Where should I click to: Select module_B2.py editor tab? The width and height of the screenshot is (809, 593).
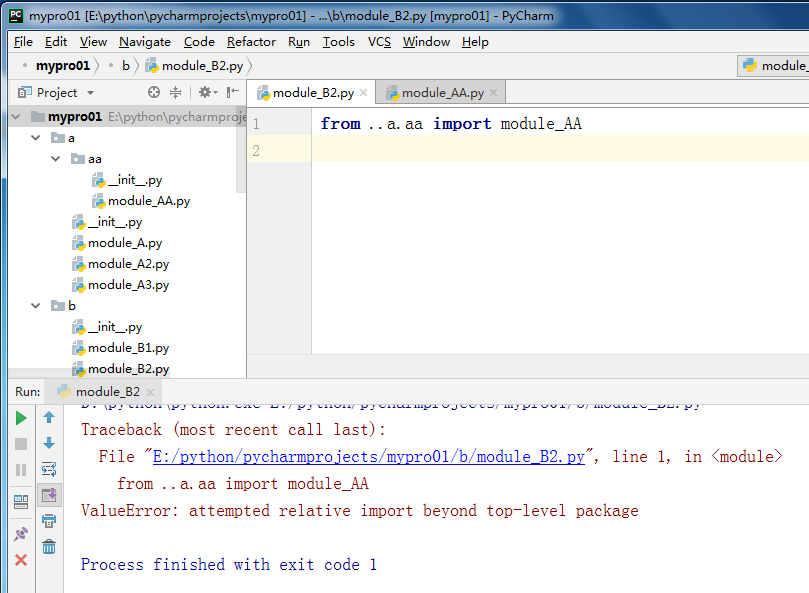click(313, 93)
